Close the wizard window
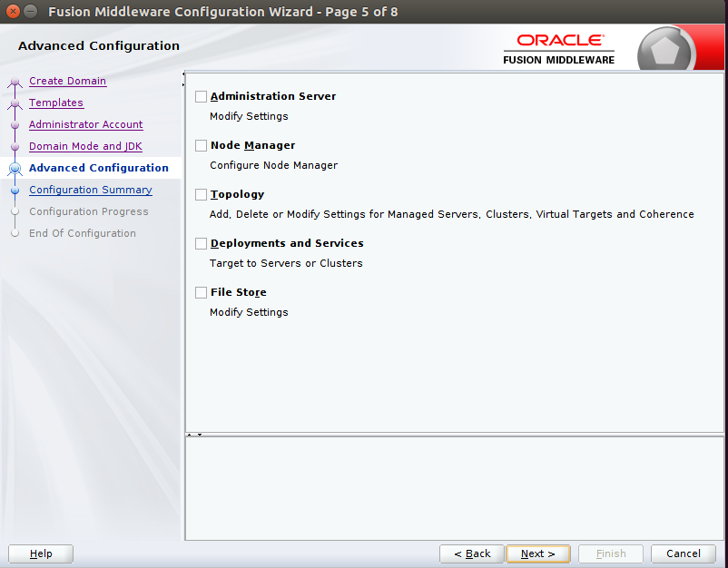Image resolution: width=728 pixels, height=568 pixels. tap(14, 11)
